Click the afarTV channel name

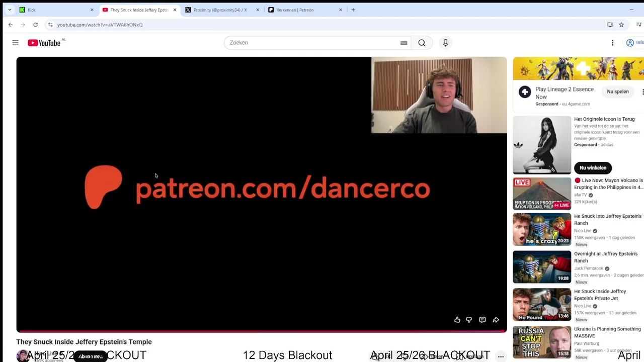581,195
